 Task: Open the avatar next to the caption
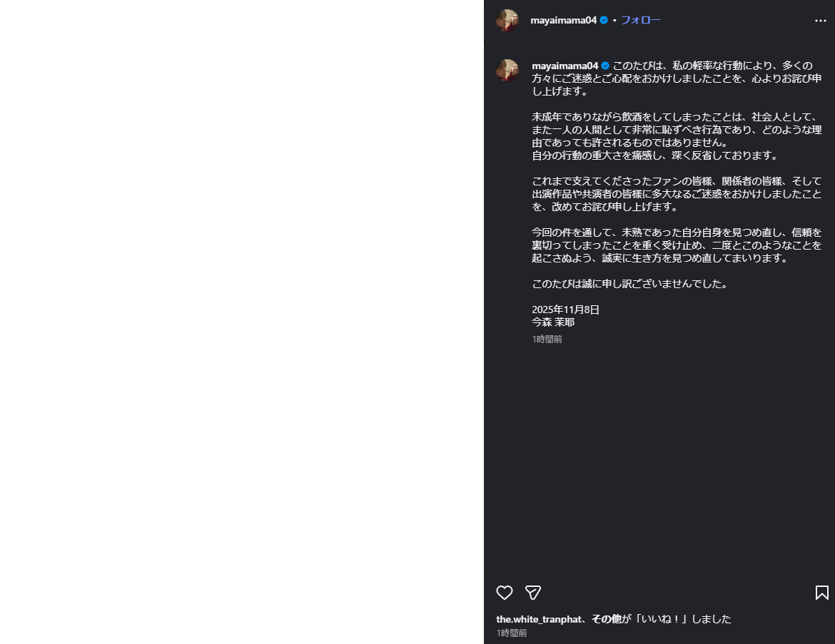coord(507,71)
